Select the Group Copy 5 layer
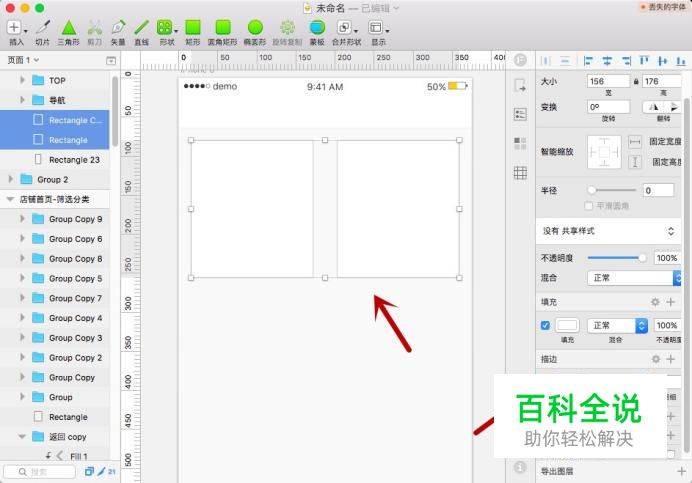This screenshot has height=483, width=692. click(x=55, y=279)
